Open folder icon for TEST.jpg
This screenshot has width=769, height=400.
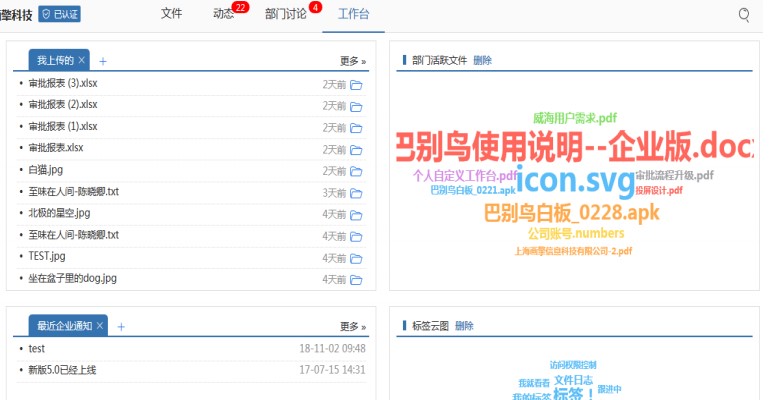[356, 258]
